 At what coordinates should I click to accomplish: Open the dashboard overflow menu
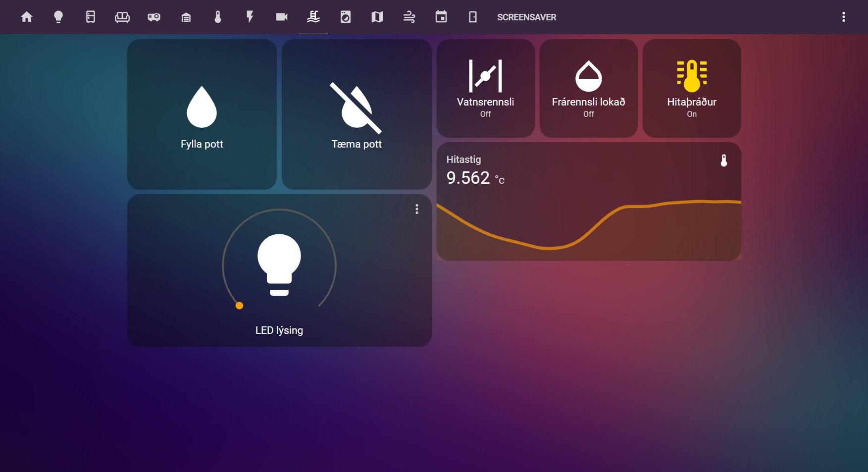[x=844, y=17]
